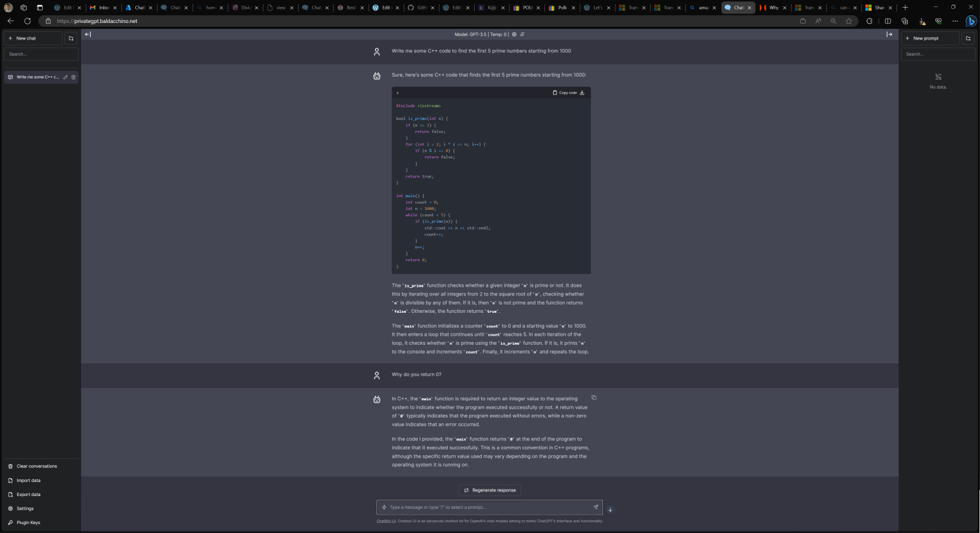Create a new chat folder in left sidebar
980x533 pixels.
pyautogui.click(x=71, y=38)
